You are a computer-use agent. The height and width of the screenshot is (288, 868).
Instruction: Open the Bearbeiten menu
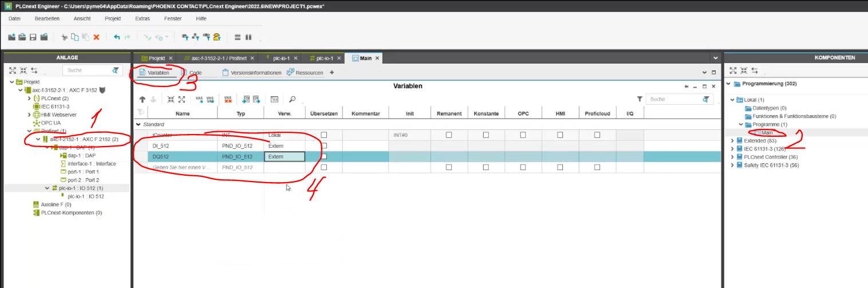click(x=47, y=19)
